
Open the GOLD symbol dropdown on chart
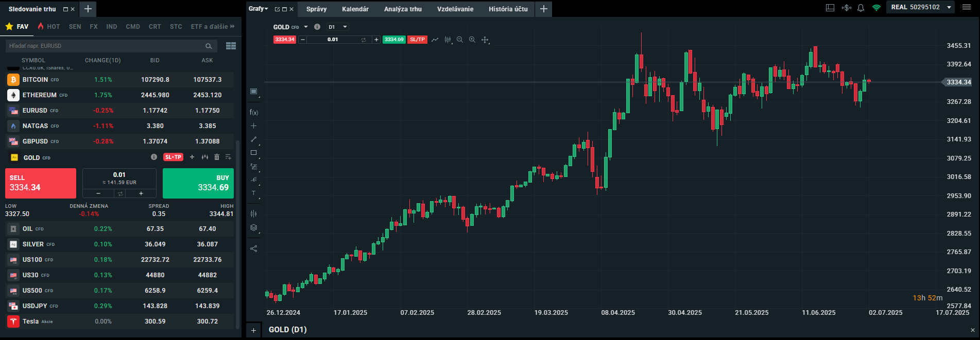(x=306, y=27)
